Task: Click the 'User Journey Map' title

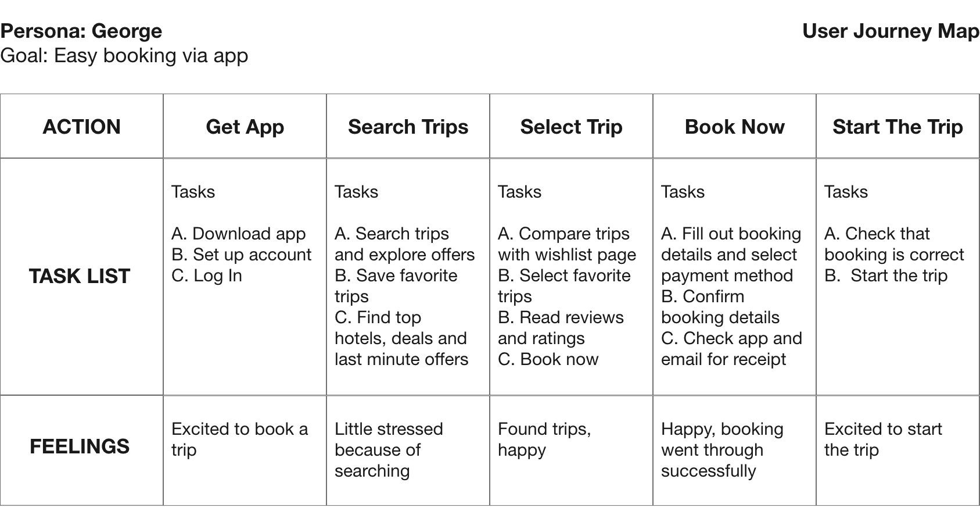Action: click(891, 31)
